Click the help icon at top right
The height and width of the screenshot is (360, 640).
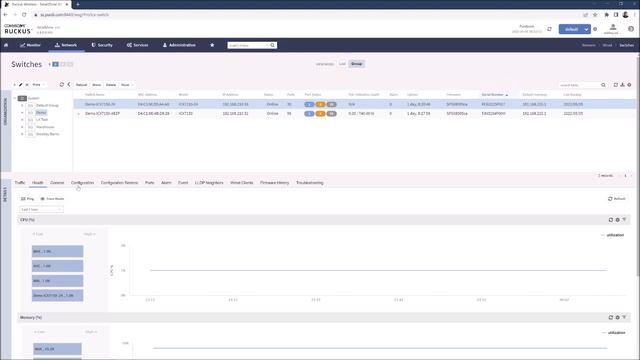(x=631, y=29)
